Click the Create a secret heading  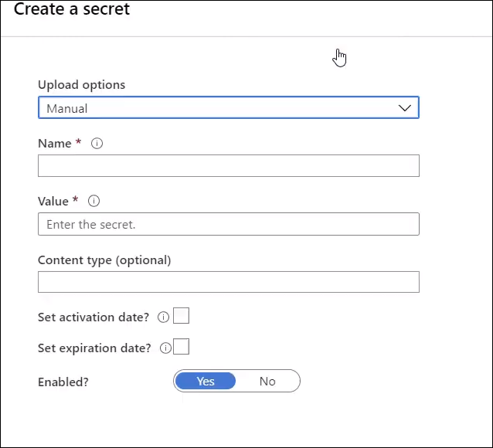72,8
